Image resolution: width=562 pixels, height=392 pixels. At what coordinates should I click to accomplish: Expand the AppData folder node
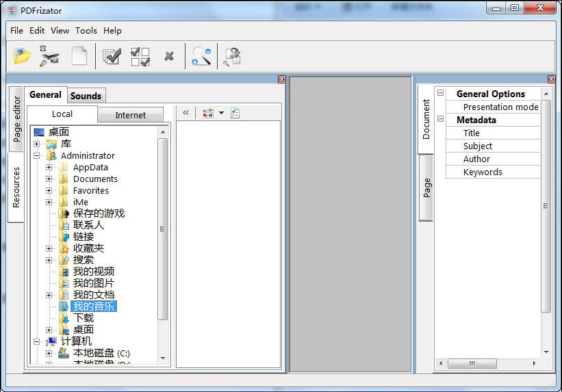point(49,167)
